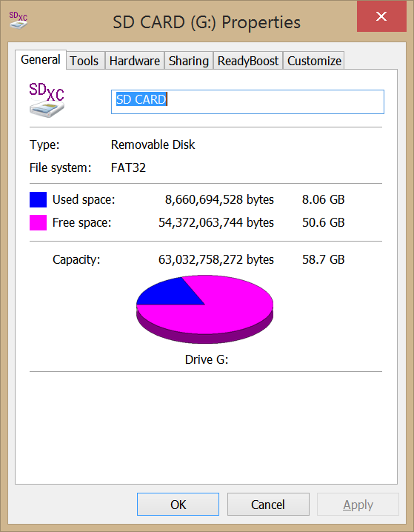Viewport: 414px width, 532px height.
Task: Click the FAT32 file system text
Action: tap(128, 168)
